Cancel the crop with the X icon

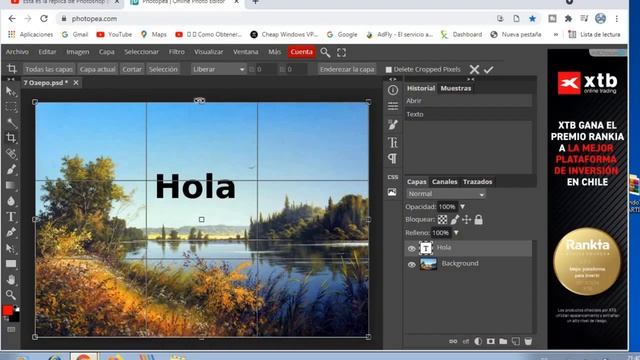[474, 69]
